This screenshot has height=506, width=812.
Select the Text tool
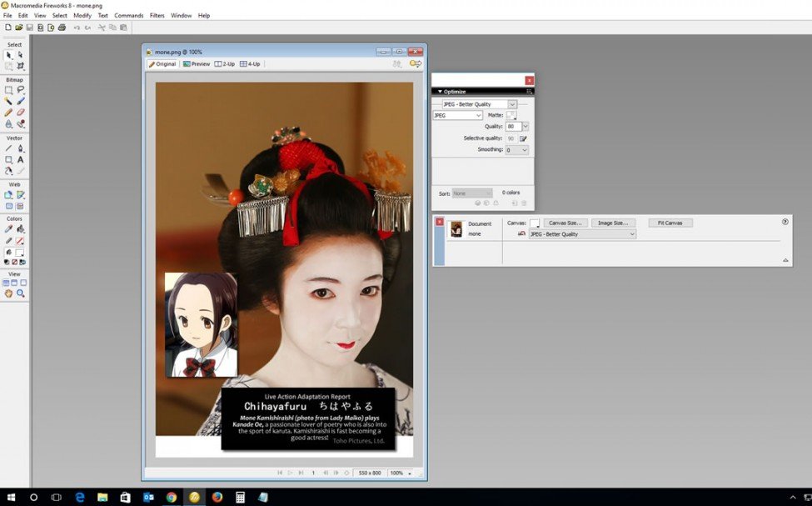(x=21, y=160)
